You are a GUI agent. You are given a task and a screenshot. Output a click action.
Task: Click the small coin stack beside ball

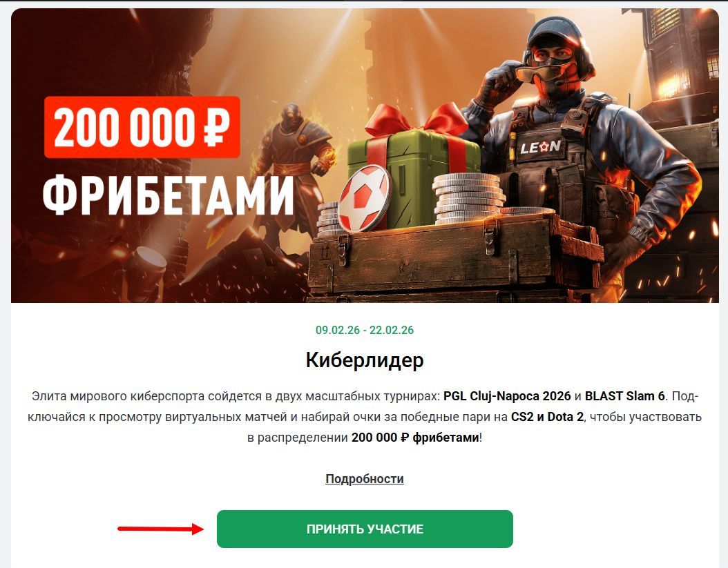tap(329, 219)
